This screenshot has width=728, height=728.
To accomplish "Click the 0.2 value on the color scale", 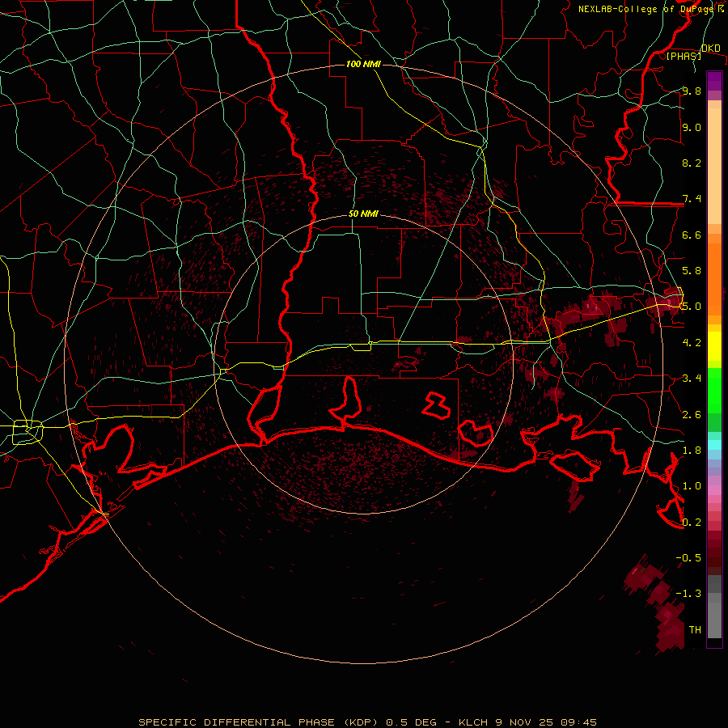I will [692, 522].
